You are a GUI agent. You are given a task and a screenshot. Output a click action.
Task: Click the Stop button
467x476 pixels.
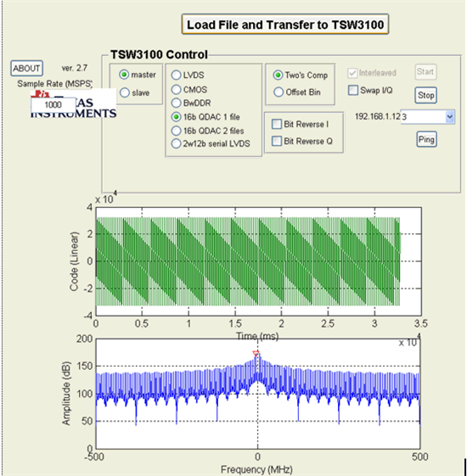[x=425, y=95]
